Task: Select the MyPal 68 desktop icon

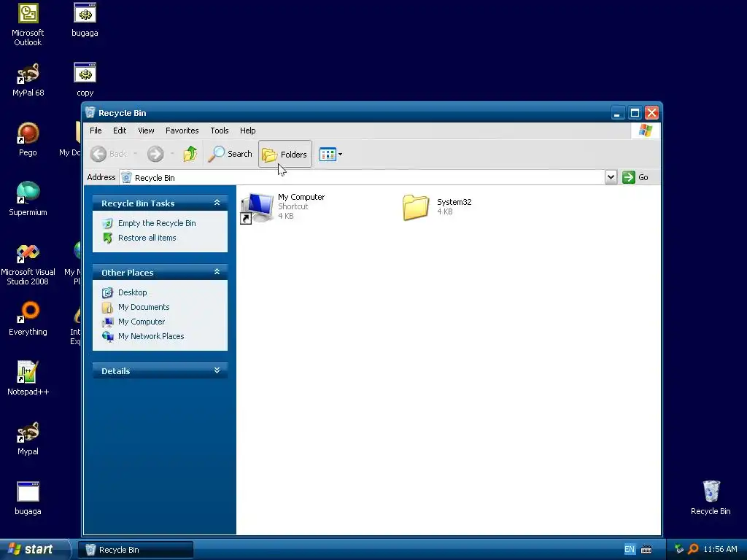Action: click(x=28, y=79)
